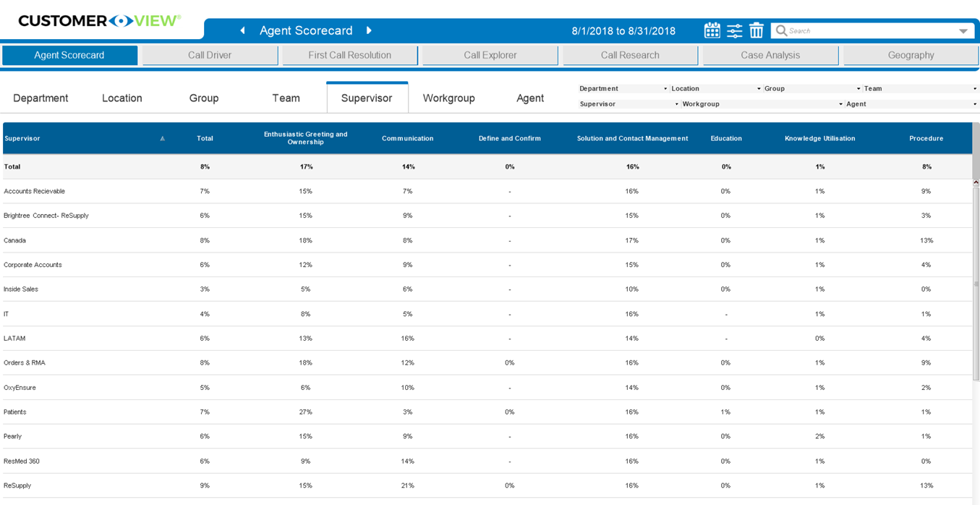Select the ReSupply row

tap(487, 486)
